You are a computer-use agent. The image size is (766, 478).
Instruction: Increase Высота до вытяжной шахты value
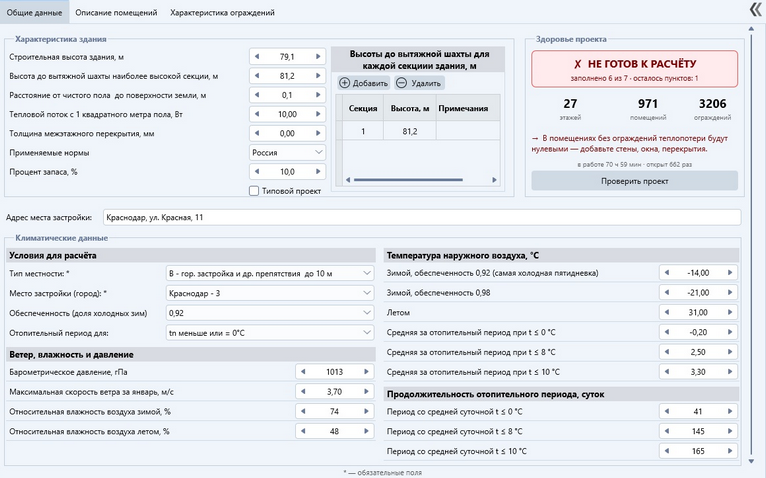tap(318, 76)
